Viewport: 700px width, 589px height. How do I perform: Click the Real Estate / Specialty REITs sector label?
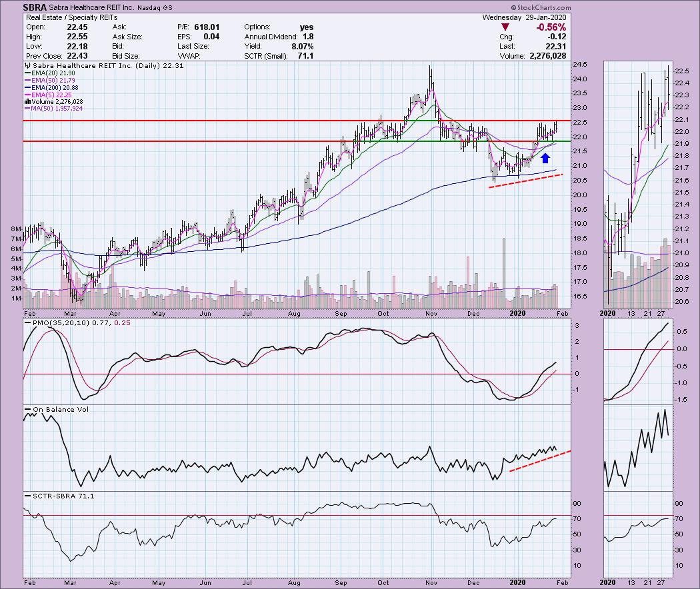click(x=72, y=17)
